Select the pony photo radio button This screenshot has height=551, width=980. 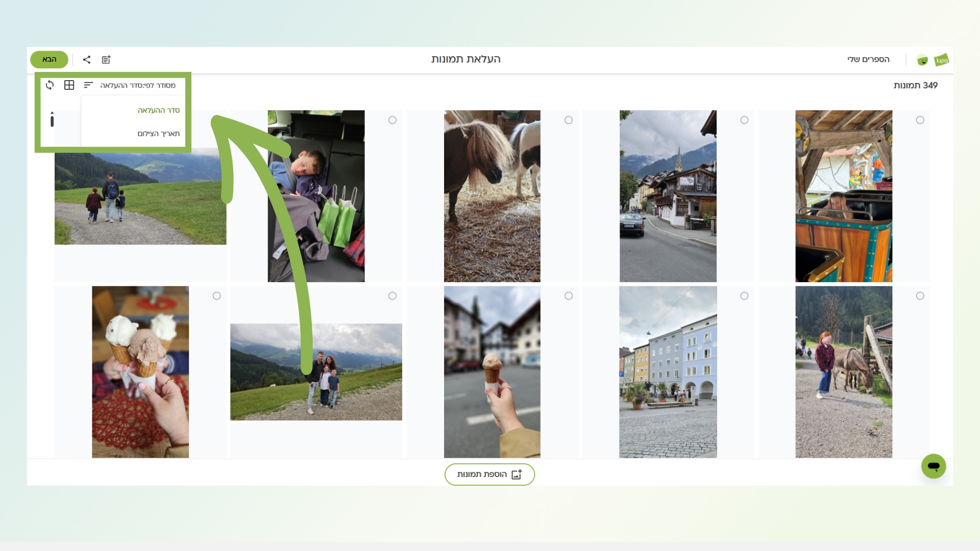pos(569,120)
